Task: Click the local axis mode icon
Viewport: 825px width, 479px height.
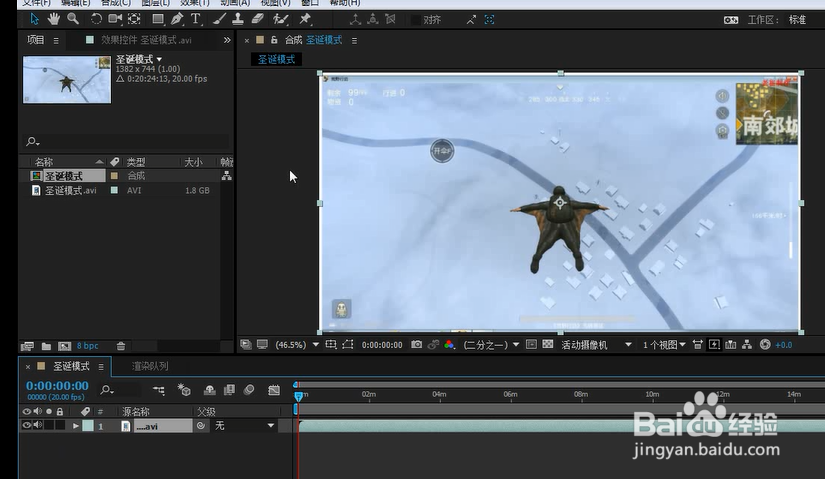Action: (x=356, y=19)
